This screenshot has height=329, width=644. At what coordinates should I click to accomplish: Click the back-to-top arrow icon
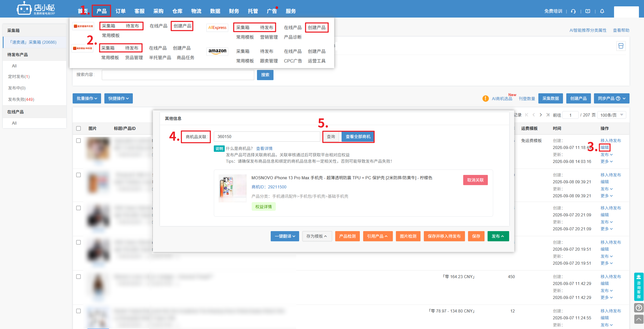639,319
